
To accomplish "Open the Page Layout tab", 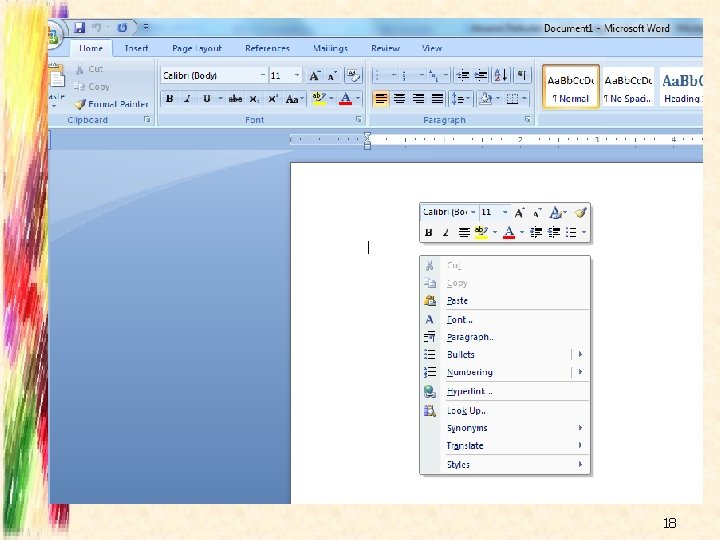I will tap(197, 48).
